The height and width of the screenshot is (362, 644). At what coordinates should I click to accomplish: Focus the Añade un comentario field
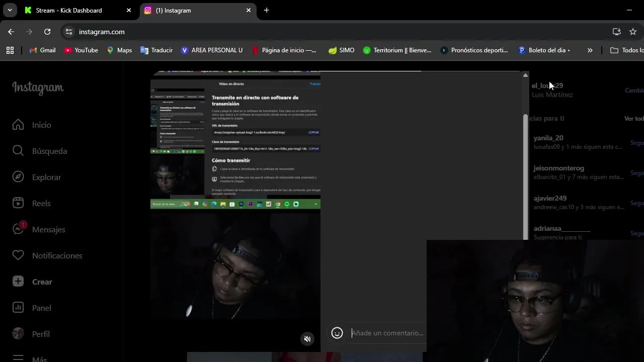click(387, 333)
